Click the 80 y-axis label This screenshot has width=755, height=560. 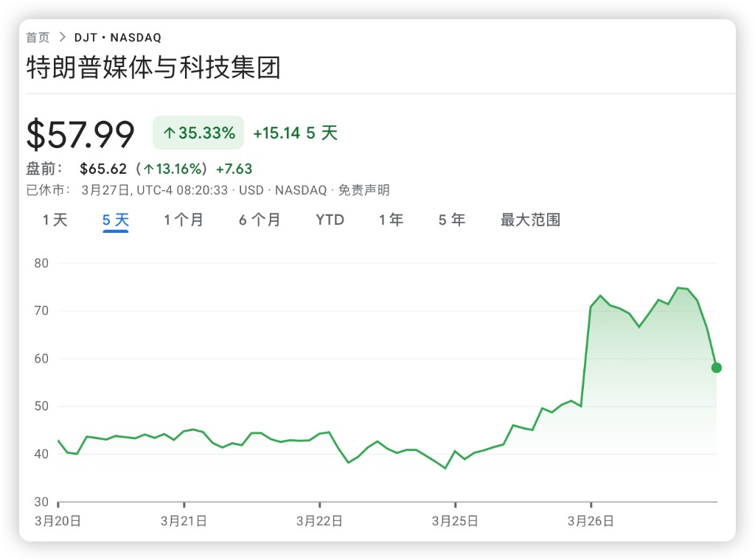pyautogui.click(x=41, y=263)
